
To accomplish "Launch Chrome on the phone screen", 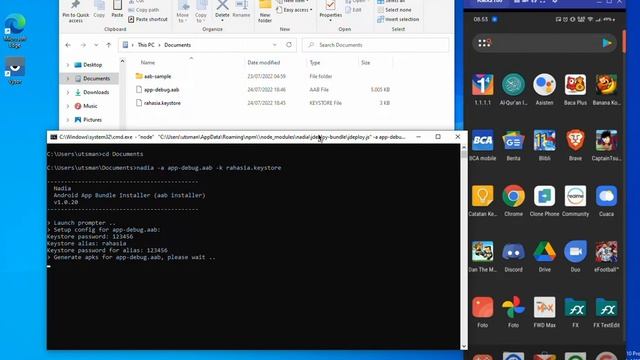I will pyautogui.click(x=513, y=196).
